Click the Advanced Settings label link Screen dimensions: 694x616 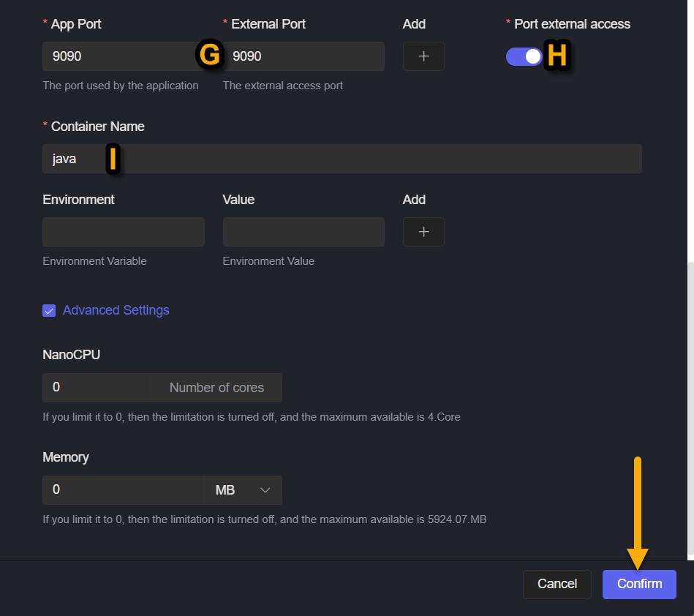[116, 310]
